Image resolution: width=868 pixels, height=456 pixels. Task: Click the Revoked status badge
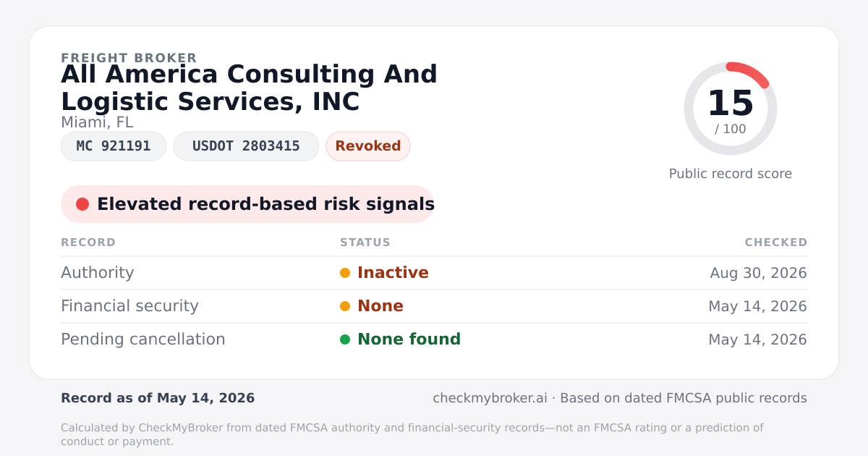pos(368,146)
